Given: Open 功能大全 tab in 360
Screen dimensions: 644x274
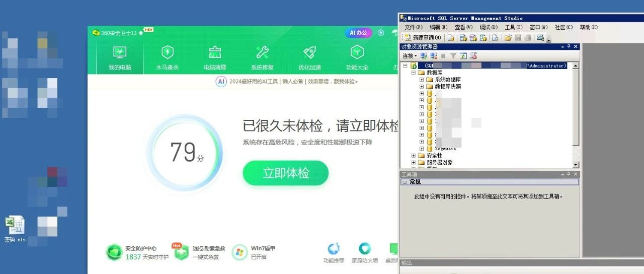Looking at the screenshot, I should (357, 58).
